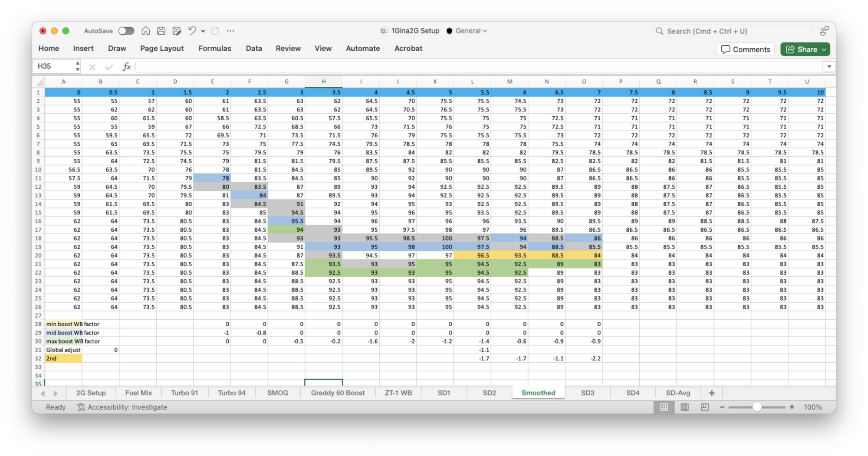This screenshot has width=868, height=456.
Task: Open the Name Box dropdown arrows
Action: 78,66
